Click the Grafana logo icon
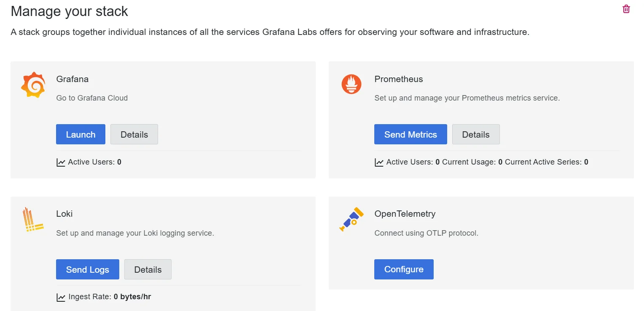Viewport: 644px width, 311px height. point(33,85)
